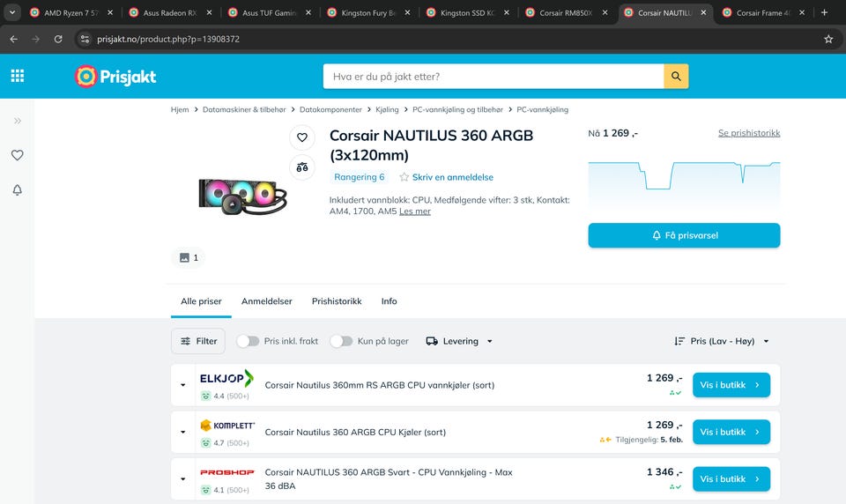
Task: Add Corsair NAUTILUS to favorites via heart
Action: tap(302, 137)
